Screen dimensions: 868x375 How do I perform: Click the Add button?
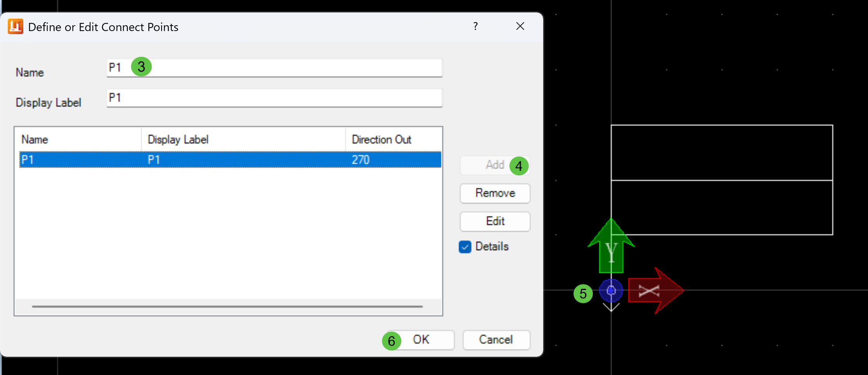click(495, 165)
